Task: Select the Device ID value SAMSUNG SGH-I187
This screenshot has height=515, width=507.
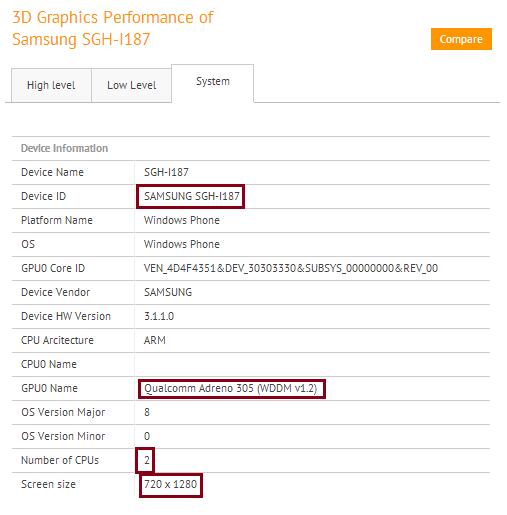Action: pyautogui.click(x=192, y=196)
